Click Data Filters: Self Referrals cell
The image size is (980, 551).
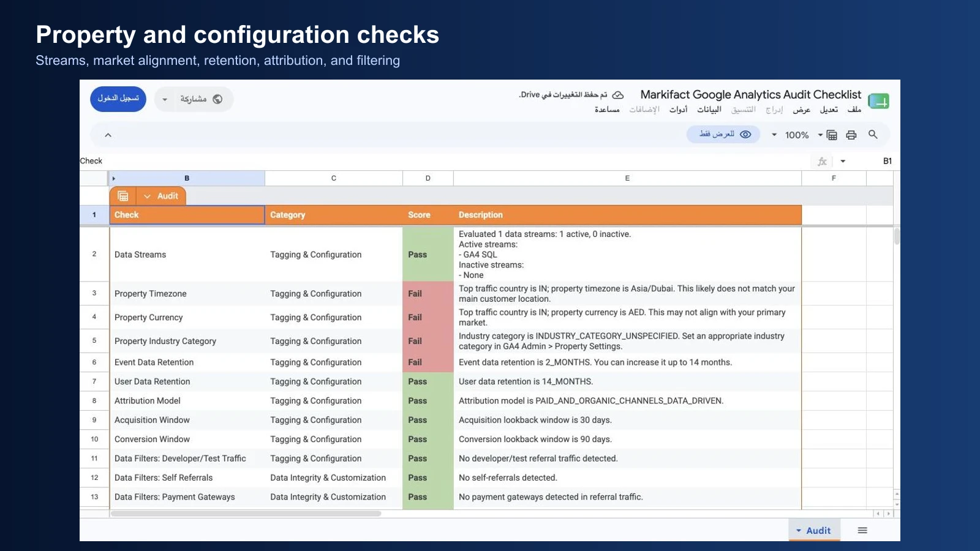(187, 478)
